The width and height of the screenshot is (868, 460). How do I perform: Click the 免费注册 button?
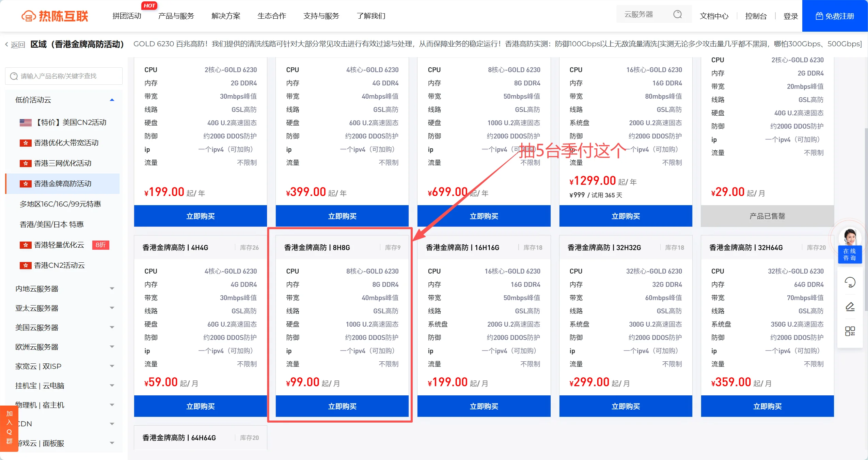[835, 16]
